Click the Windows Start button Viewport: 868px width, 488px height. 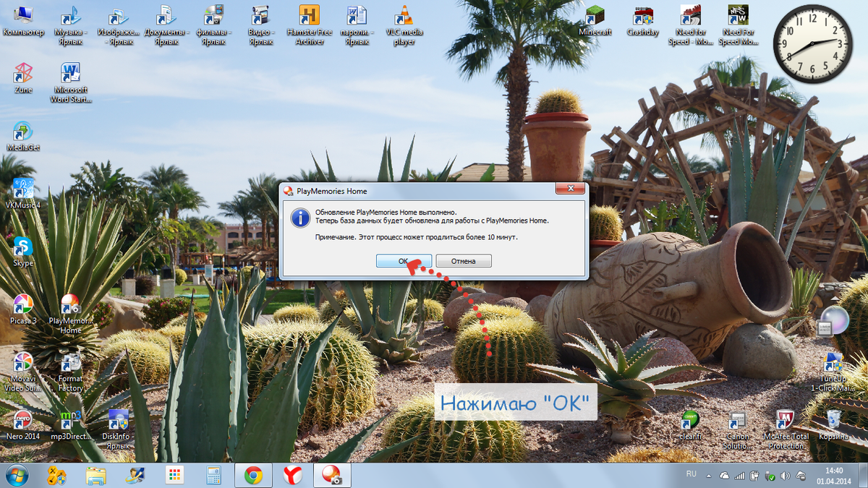tap(17, 475)
